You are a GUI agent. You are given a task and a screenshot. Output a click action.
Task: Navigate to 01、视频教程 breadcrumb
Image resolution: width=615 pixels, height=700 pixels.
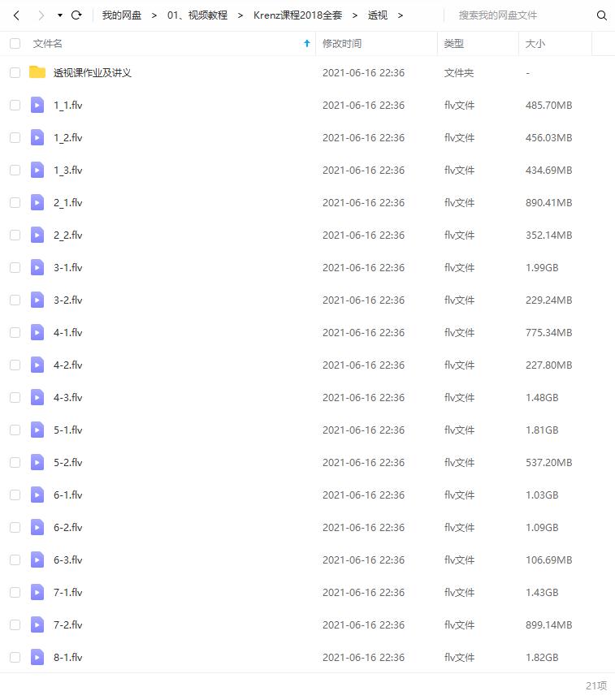(197, 15)
